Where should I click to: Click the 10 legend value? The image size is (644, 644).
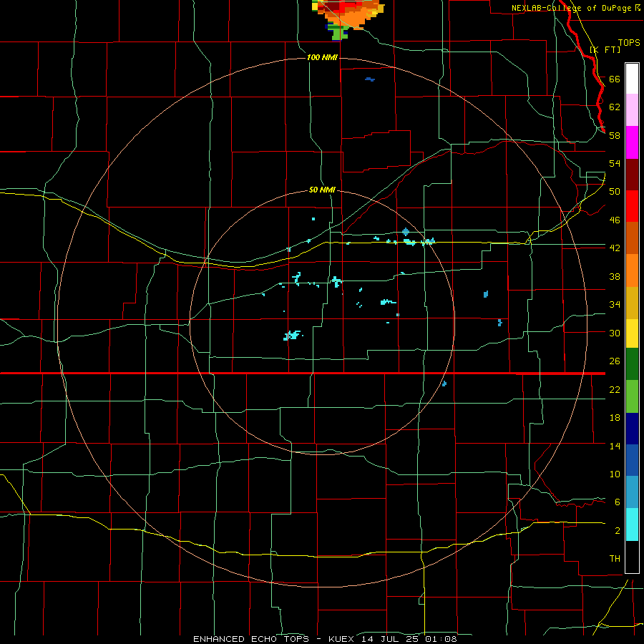[615, 474]
